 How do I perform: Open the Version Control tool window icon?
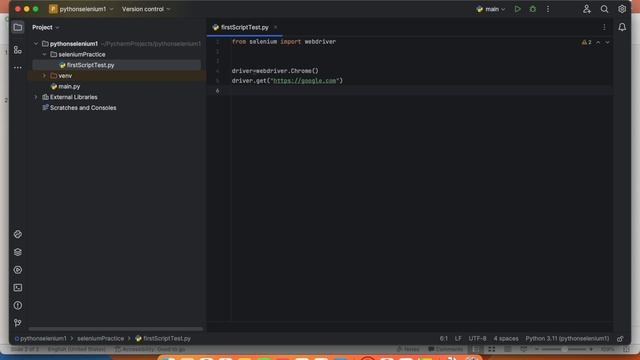point(18,323)
